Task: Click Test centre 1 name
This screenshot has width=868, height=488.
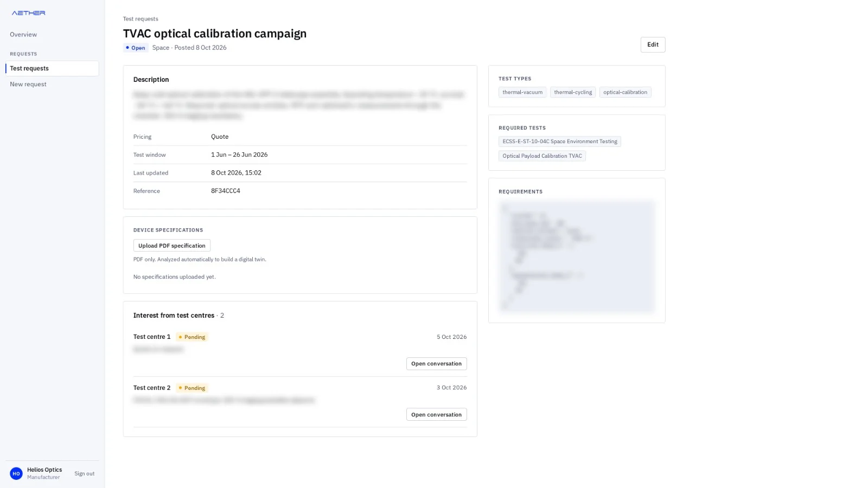Action: (x=152, y=337)
